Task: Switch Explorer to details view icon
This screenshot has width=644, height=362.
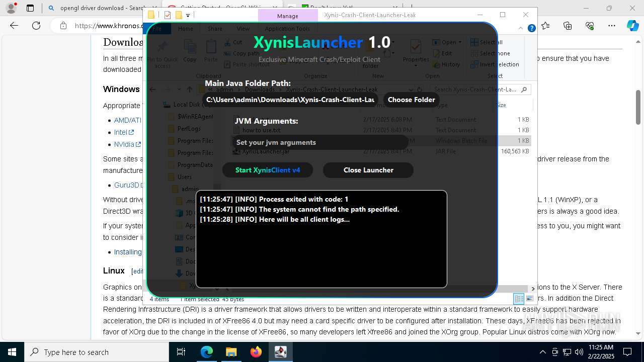Action: point(519,299)
